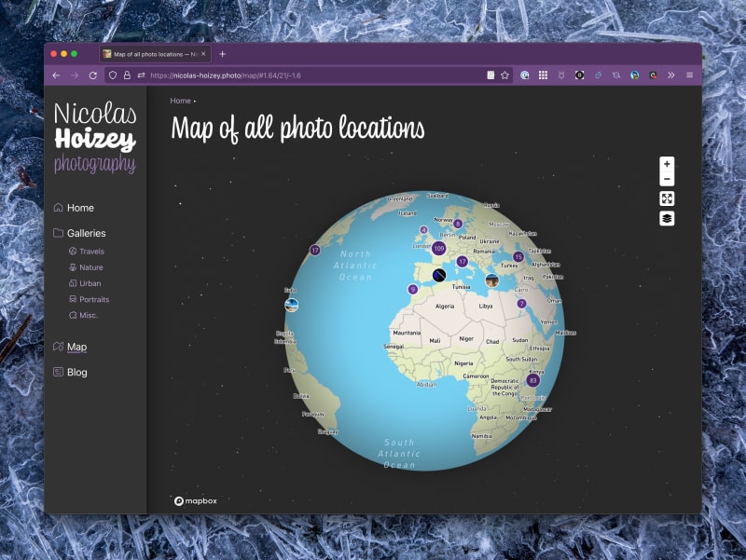Zoom in the map with the plus button

point(667,164)
